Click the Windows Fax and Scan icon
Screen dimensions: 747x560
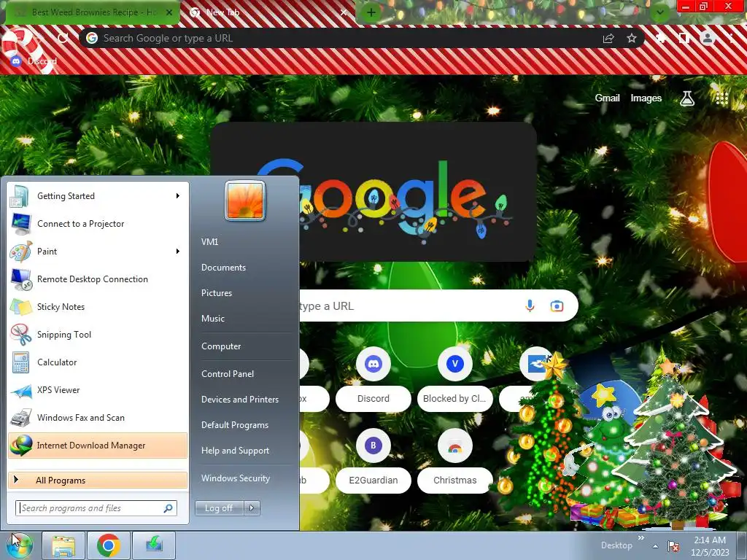[20, 418]
